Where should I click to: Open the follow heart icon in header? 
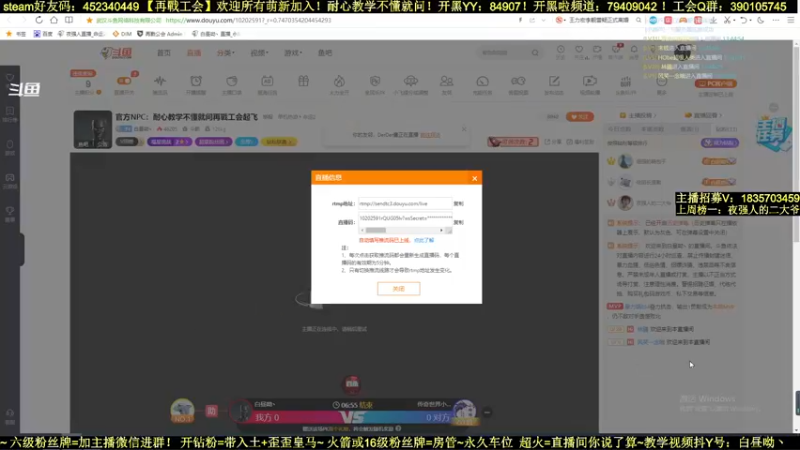pyautogui.click(x=579, y=50)
